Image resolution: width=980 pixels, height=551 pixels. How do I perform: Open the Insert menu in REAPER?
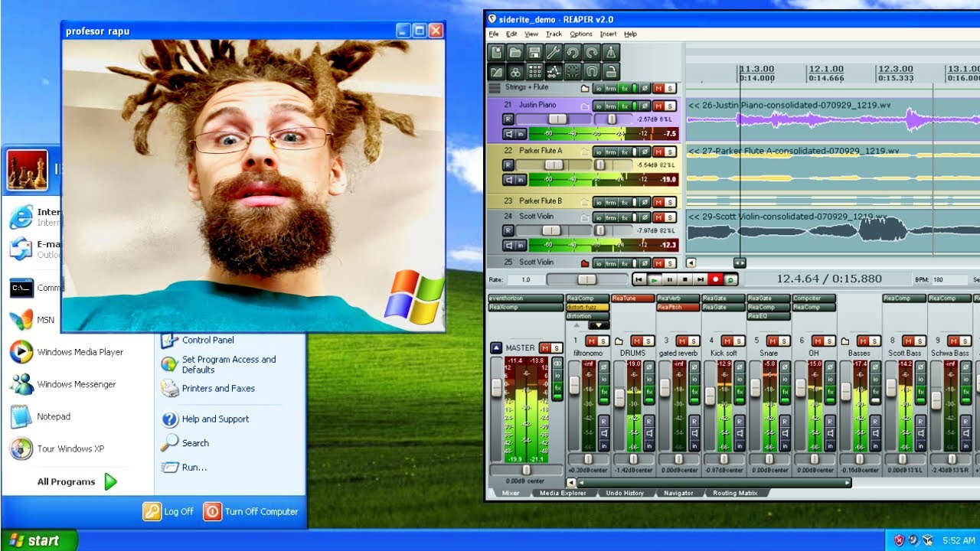click(608, 34)
